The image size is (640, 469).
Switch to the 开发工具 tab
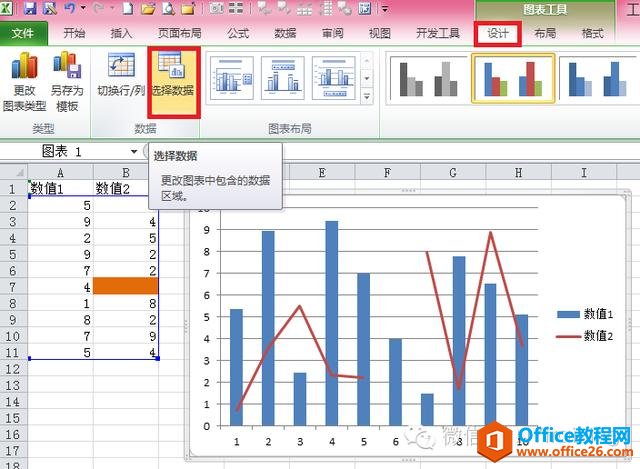point(438,33)
